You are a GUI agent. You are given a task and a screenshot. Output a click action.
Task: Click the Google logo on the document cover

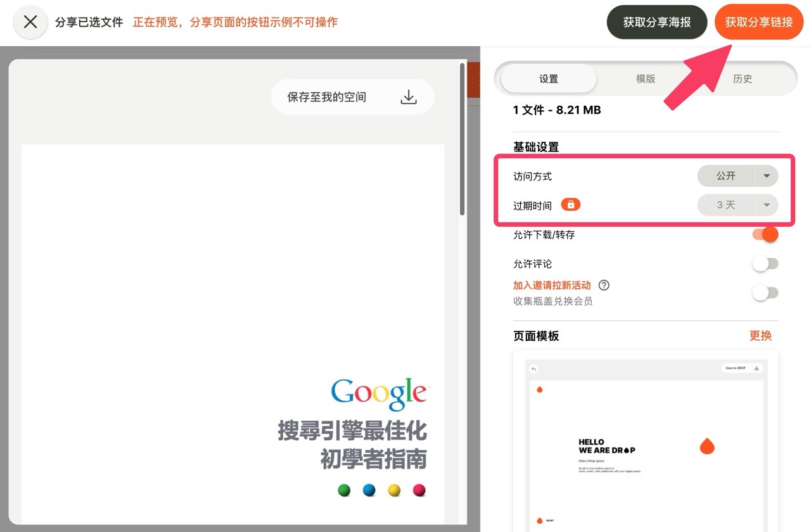379,393
